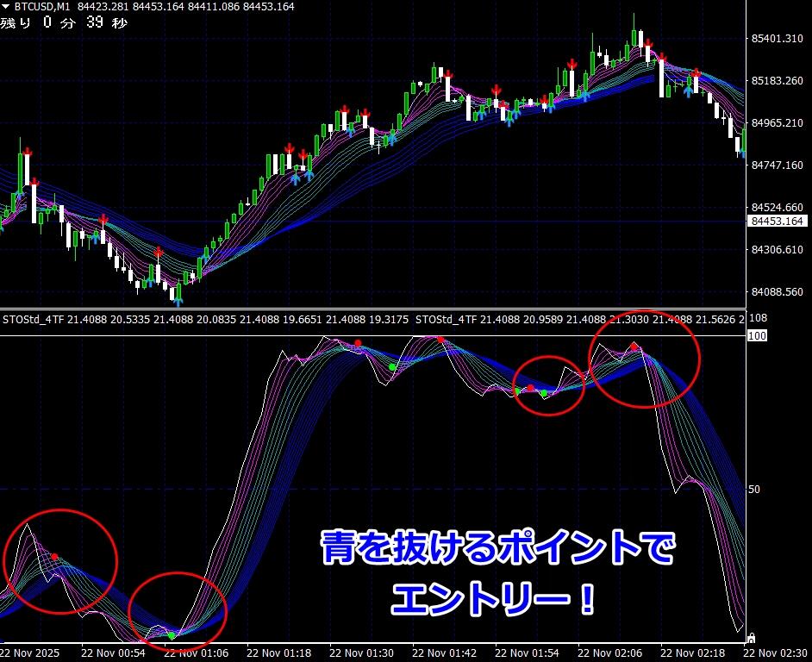This screenshot has width=812, height=662.
Task: Click the 85401.310 price on the axis
Action: click(778, 39)
